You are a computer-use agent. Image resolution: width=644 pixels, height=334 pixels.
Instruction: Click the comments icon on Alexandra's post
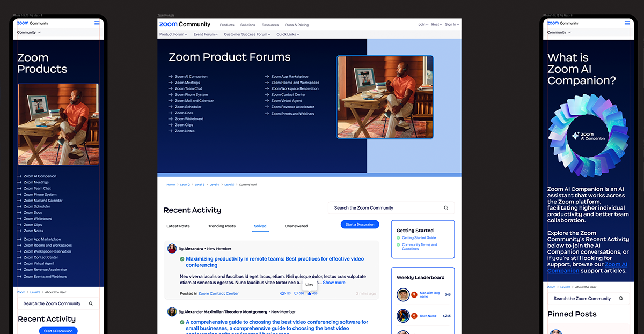tap(296, 293)
